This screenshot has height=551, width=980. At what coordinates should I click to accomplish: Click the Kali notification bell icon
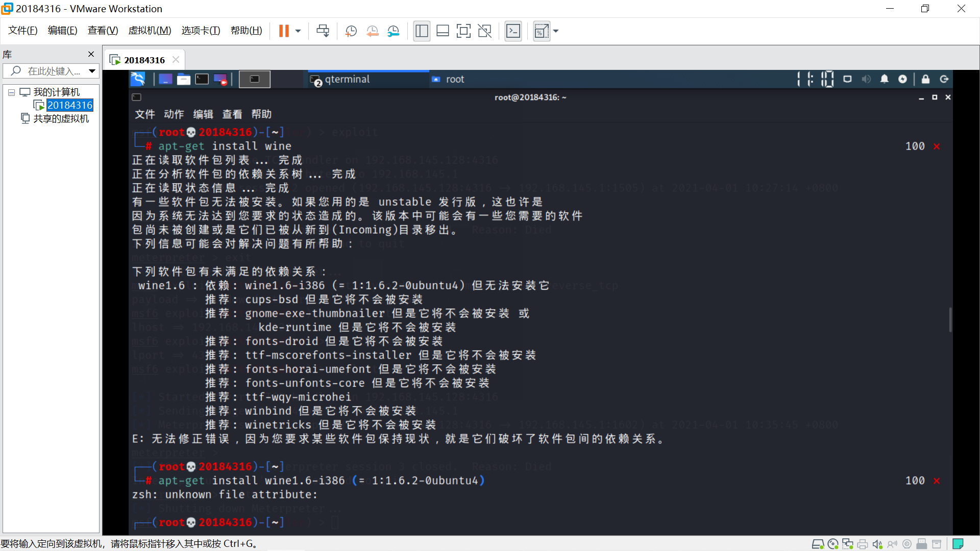click(x=884, y=79)
